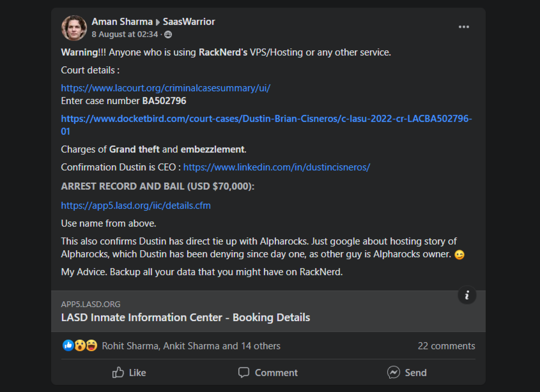Click the link preview info icon

pos(467,295)
